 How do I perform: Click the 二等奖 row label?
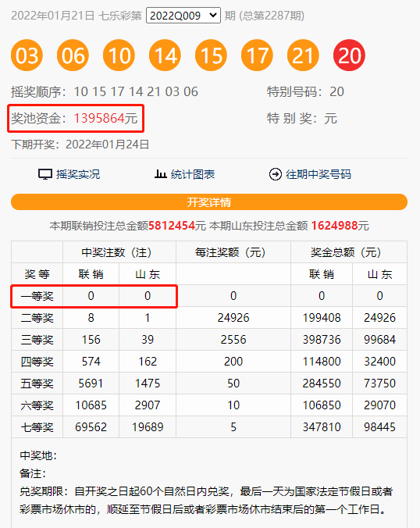pos(37,318)
